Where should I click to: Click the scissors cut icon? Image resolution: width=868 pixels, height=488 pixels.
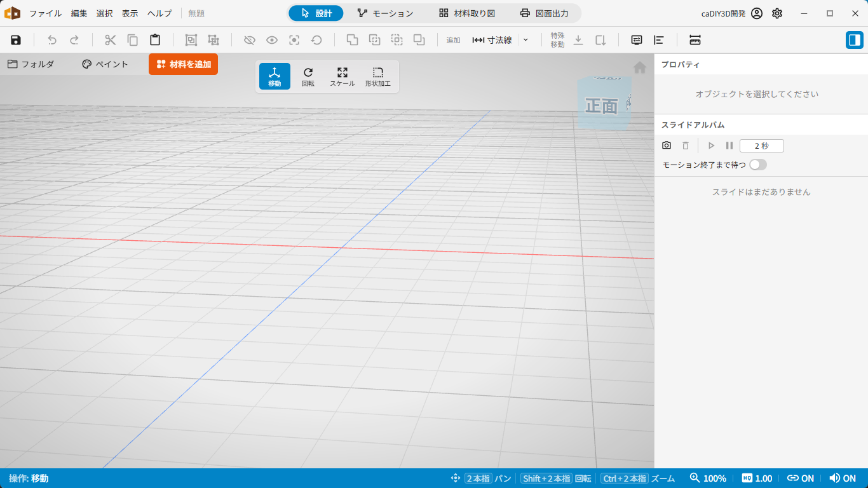(111, 40)
